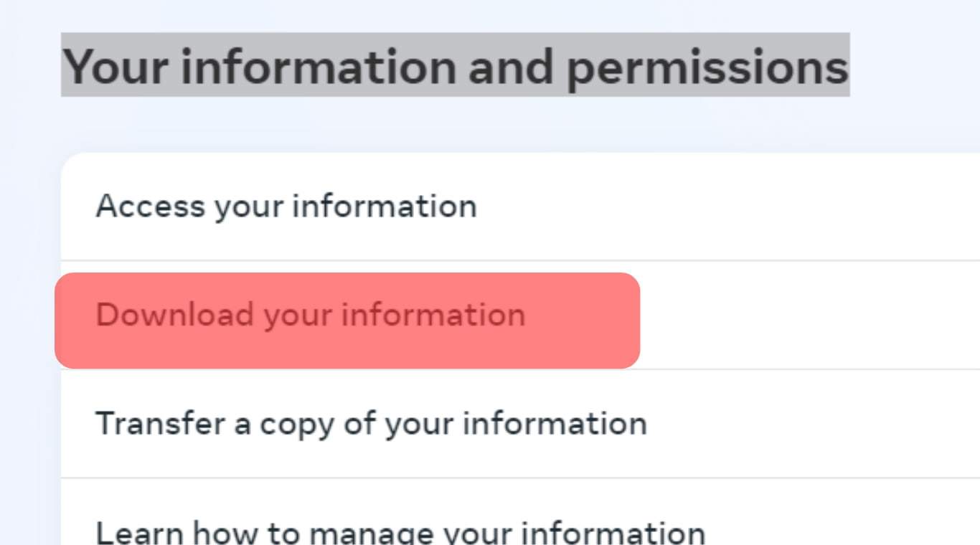Click information in the Access row
The height and width of the screenshot is (545, 980).
[x=384, y=207]
